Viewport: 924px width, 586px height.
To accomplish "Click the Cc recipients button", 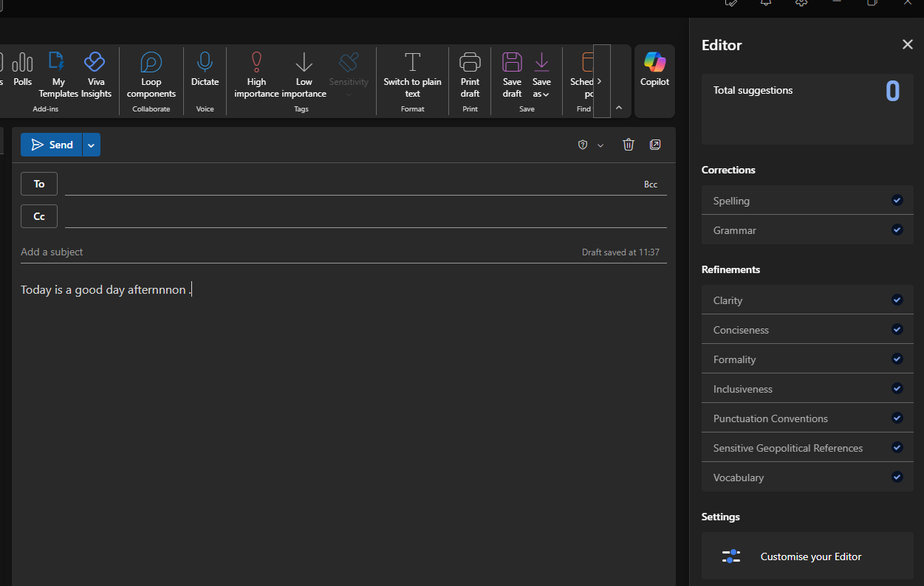I will click(x=39, y=216).
